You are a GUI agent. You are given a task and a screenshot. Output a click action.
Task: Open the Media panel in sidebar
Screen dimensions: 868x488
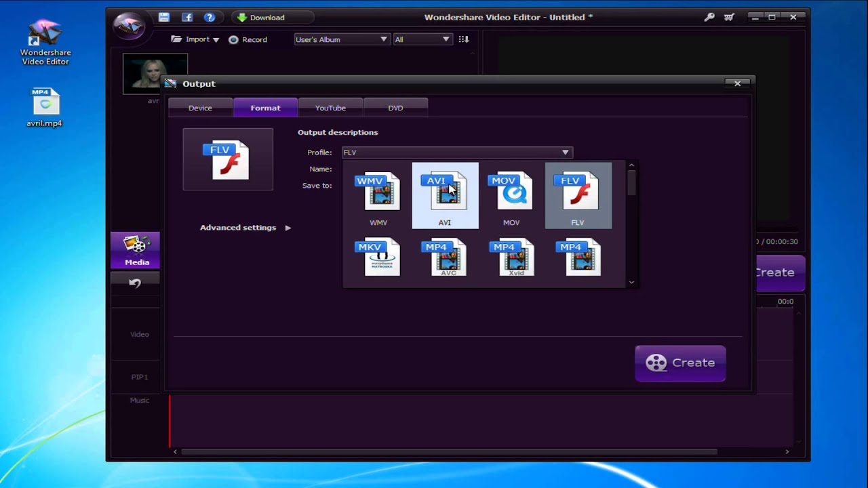(136, 250)
